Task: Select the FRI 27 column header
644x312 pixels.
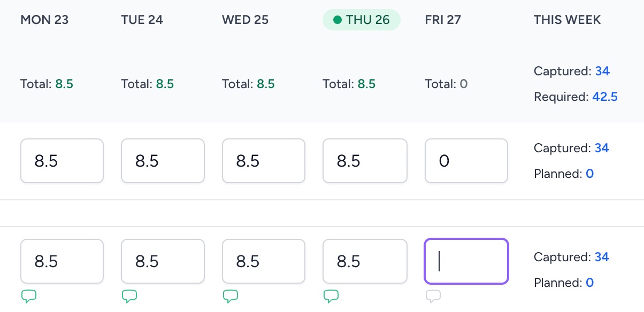Action: tap(443, 20)
